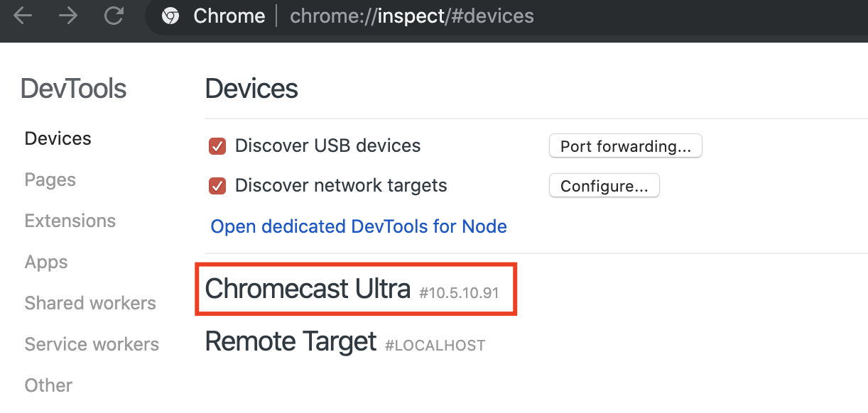Screen dimensions: 868x413
Task: Open the Port forwarding dialog
Action: tap(625, 146)
